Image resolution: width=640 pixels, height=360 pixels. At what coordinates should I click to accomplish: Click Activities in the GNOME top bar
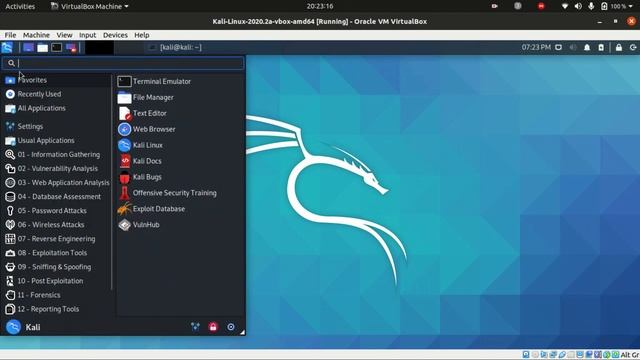tap(20, 6)
